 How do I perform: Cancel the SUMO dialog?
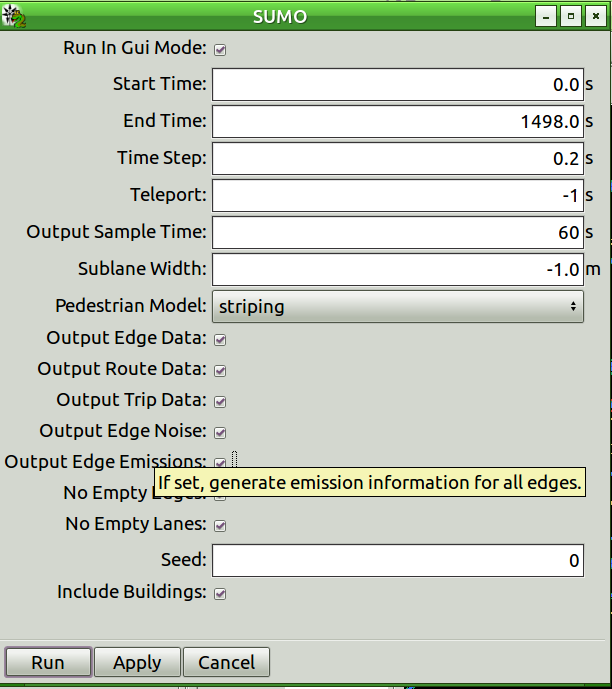click(x=226, y=663)
